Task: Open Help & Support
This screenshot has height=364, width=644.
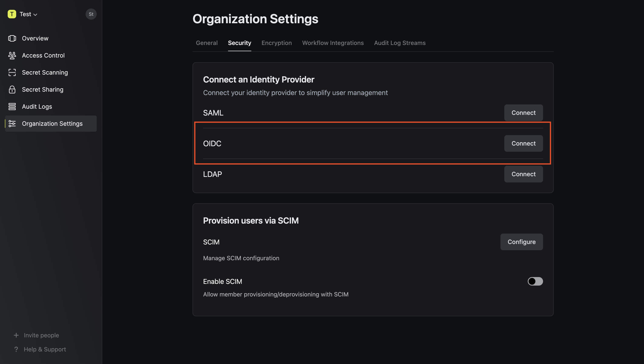Action: pyautogui.click(x=45, y=349)
